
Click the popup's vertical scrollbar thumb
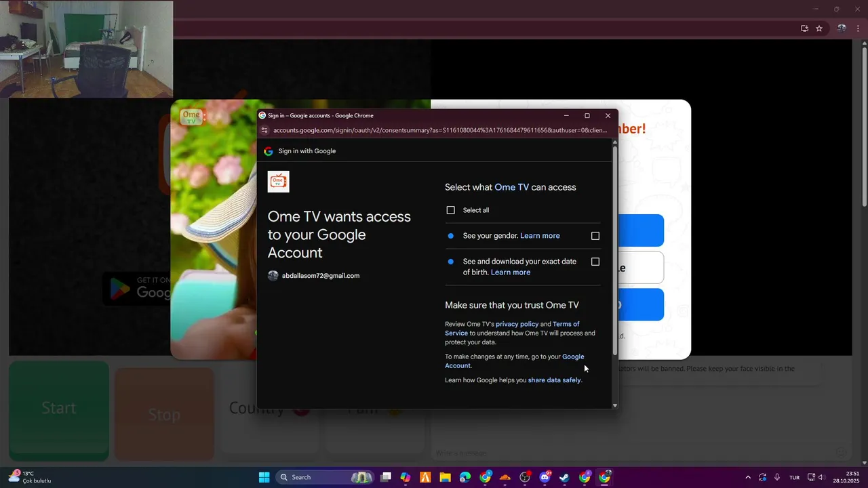[x=615, y=251]
